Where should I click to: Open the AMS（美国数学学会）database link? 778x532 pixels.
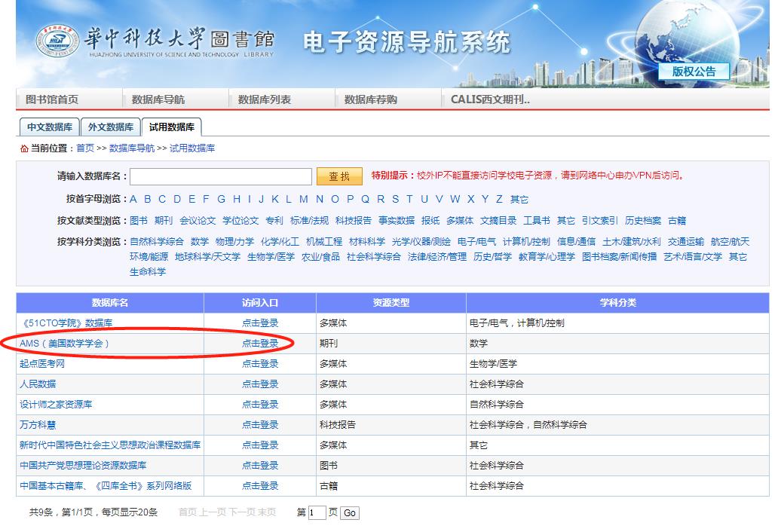pyautogui.click(x=65, y=344)
